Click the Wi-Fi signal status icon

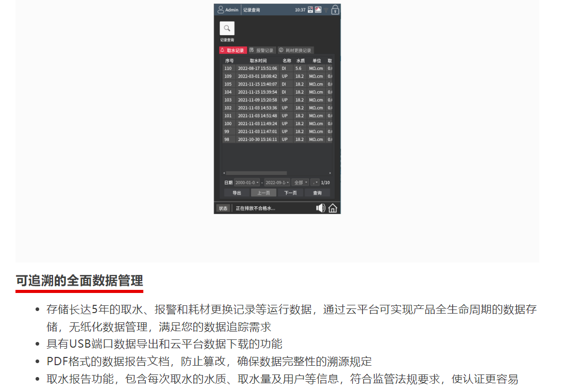click(326, 10)
